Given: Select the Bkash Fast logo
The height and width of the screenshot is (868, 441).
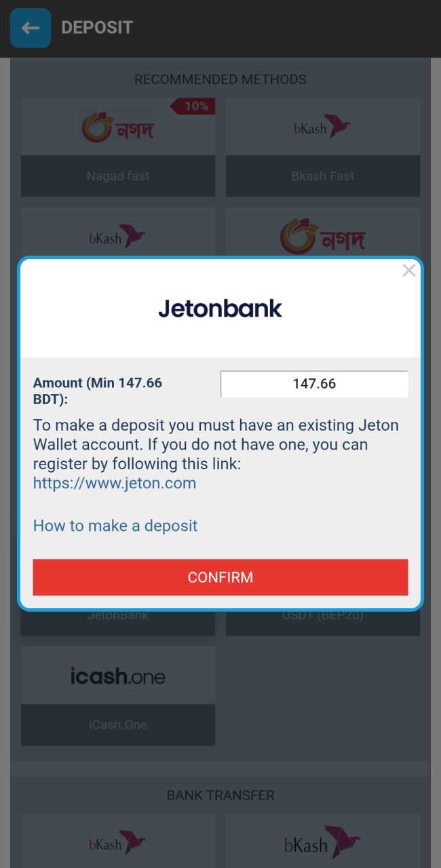Looking at the screenshot, I should (323, 127).
